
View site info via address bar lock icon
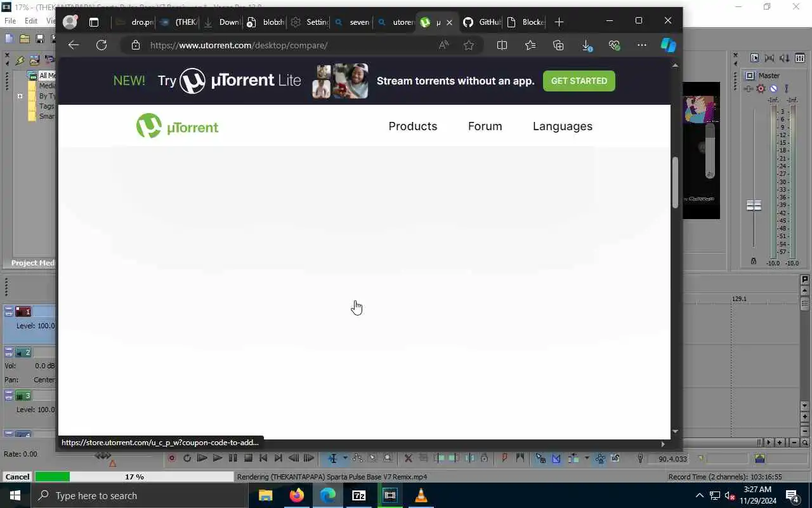135,45
